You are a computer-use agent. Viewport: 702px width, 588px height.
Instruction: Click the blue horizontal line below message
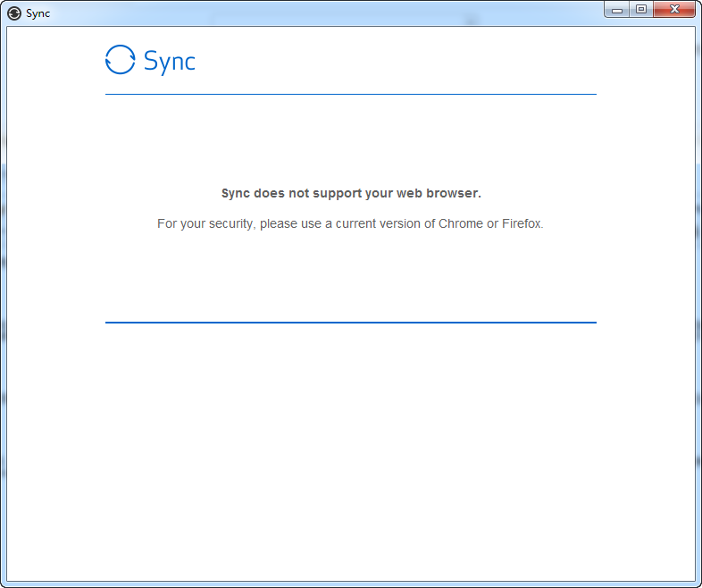coord(350,322)
